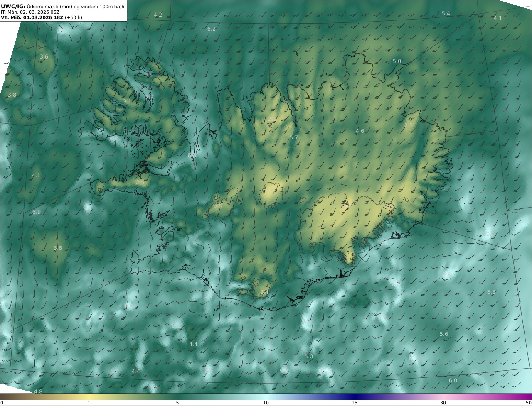Click the 4.6 value label on the map

coord(360,131)
